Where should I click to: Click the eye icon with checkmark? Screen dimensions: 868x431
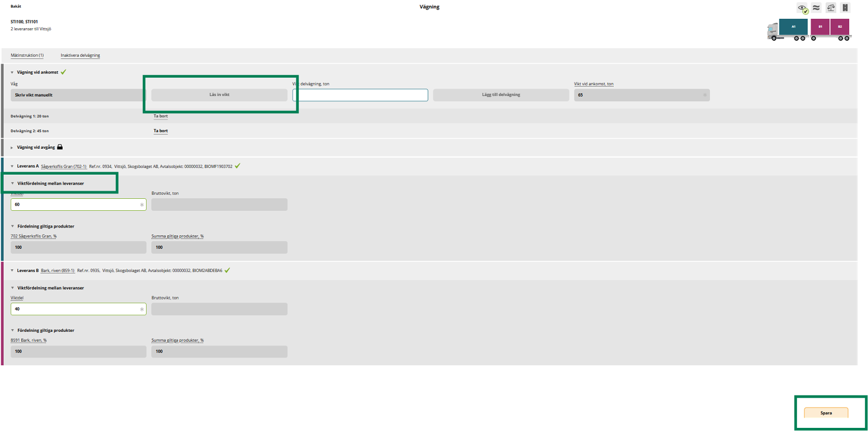click(x=803, y=8)
